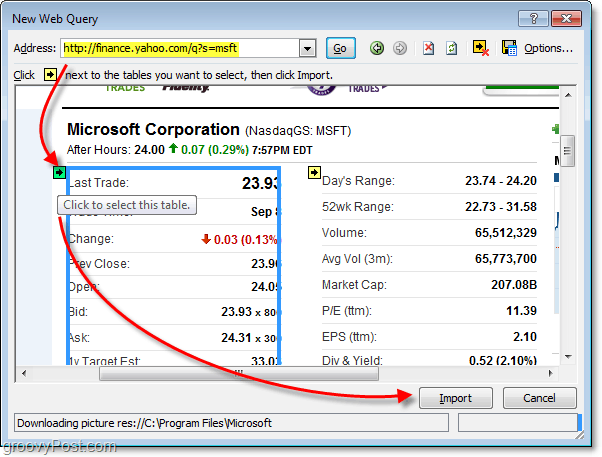
Task: Click the vertical scrollbar up arrow
Action: pyautogui.click(x=568, y=94)
